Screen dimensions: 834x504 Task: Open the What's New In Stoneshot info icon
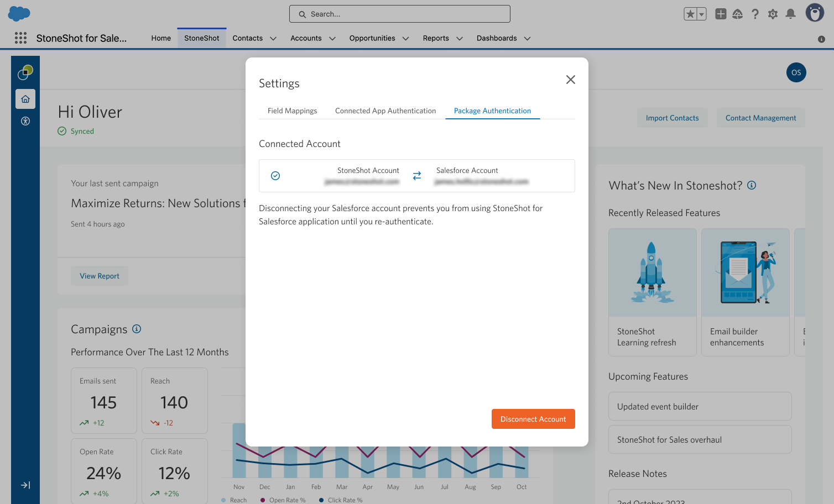pos(752,185)
